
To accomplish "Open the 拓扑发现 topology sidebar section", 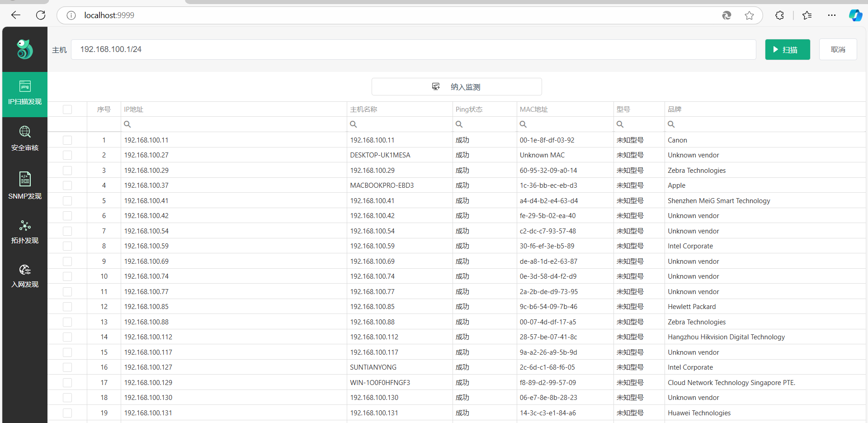I will click(x=25, y=232).
